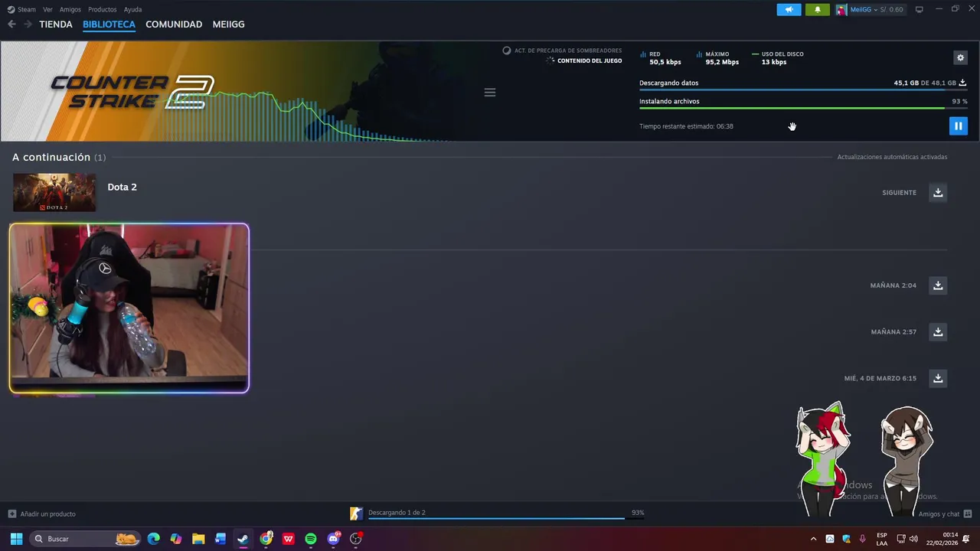Click the Dota 2 download icon

(x=938, y=192)
